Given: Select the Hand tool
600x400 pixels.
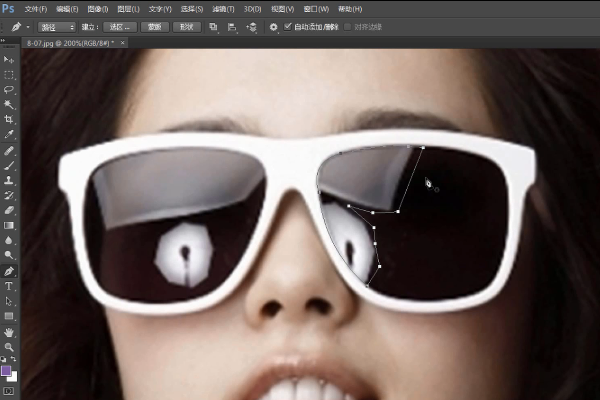Looking at the screenshot, I should (9, 331).
